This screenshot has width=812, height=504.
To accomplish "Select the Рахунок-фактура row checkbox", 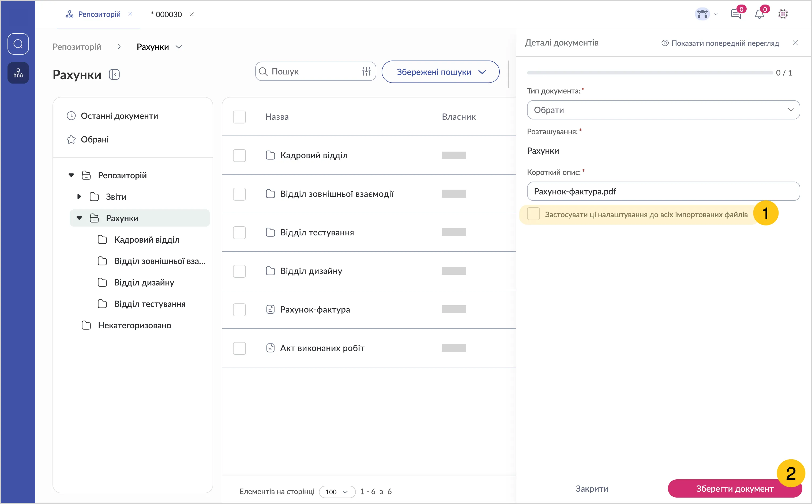I will (x=239, y=310).
